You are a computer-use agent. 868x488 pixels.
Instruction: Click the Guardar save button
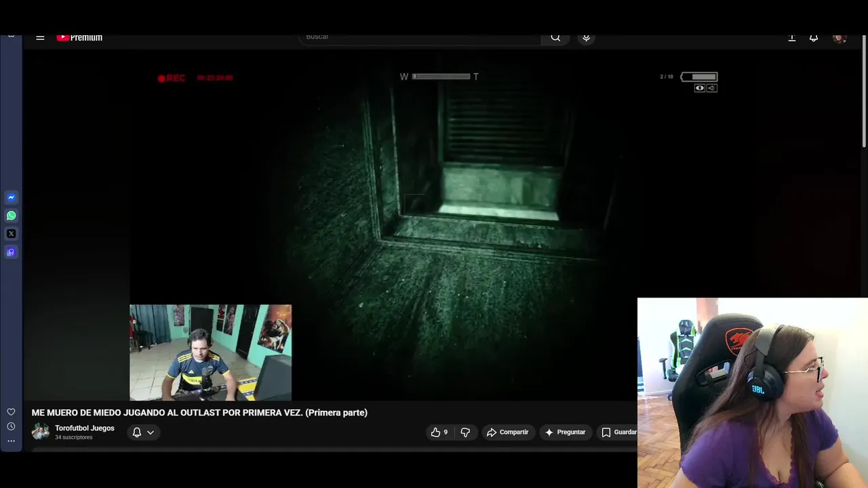(618, 432)
